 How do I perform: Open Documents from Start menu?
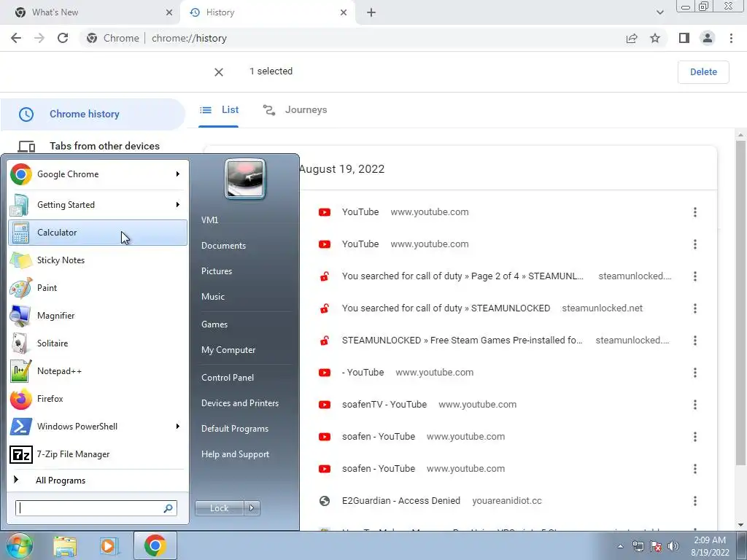(223, 246)
